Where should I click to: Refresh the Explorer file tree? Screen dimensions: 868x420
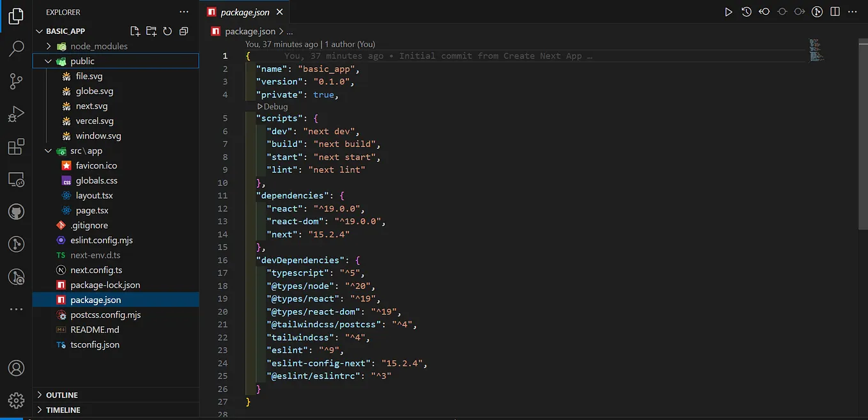point(166,31)
